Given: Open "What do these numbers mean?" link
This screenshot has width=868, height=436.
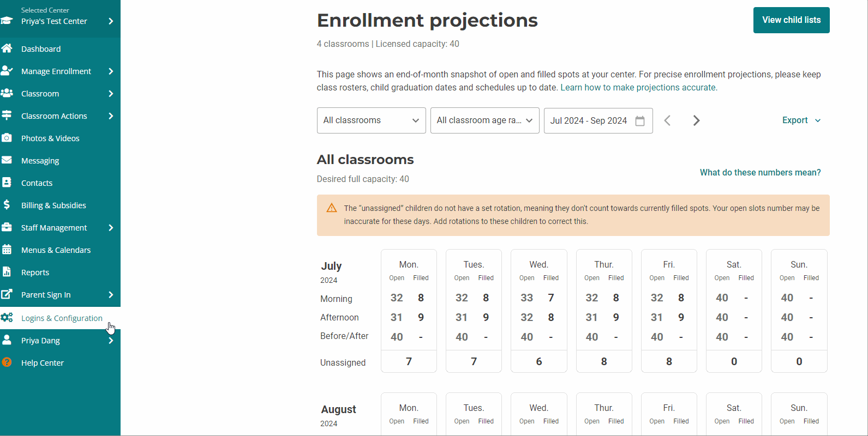Looking at the screenshot, I should 760,172.
